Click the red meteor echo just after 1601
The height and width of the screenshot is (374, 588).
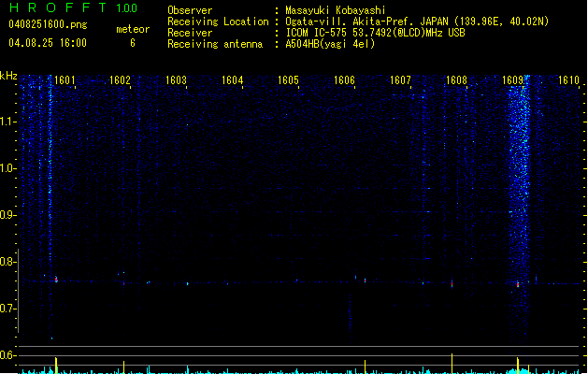(56, 279)
